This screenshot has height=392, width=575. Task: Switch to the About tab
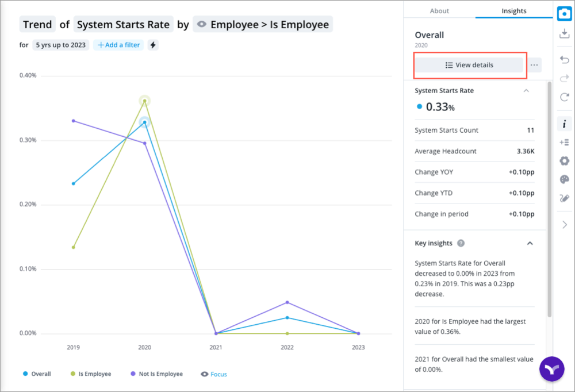(439, 11)
